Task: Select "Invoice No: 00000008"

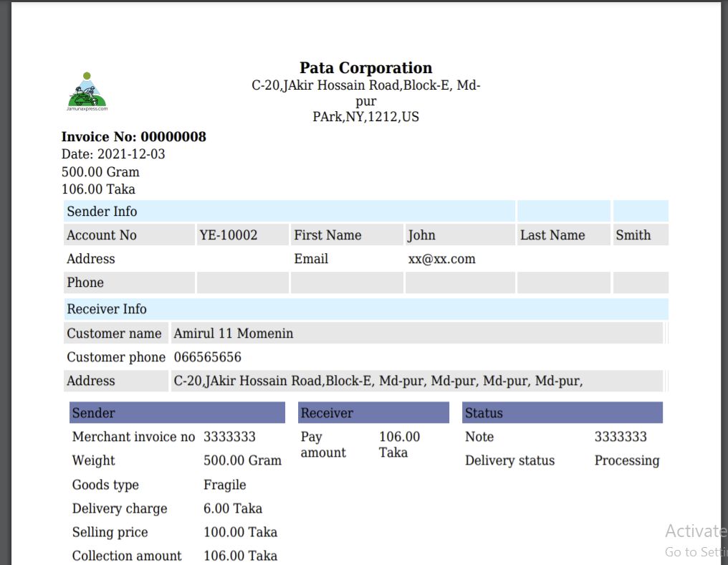Action: click(134, 137)
